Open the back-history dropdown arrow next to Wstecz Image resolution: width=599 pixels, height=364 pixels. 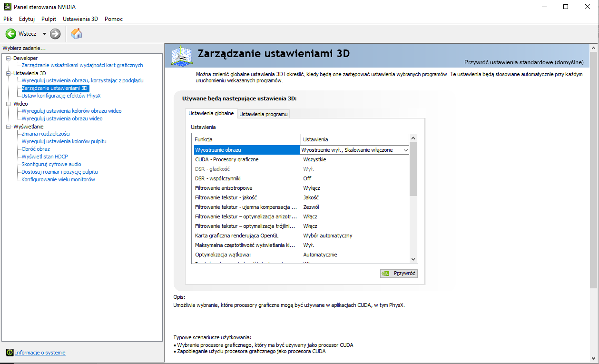click(44, 34)
